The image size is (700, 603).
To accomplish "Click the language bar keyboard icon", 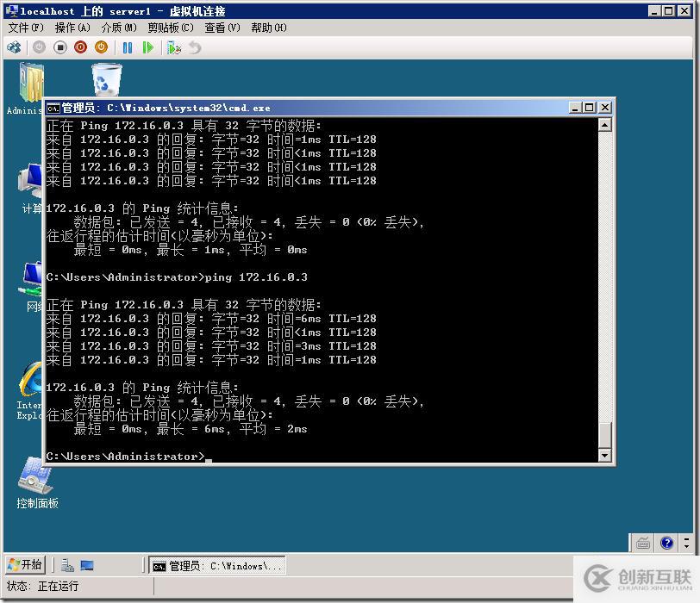I will (x=643, y=543).
